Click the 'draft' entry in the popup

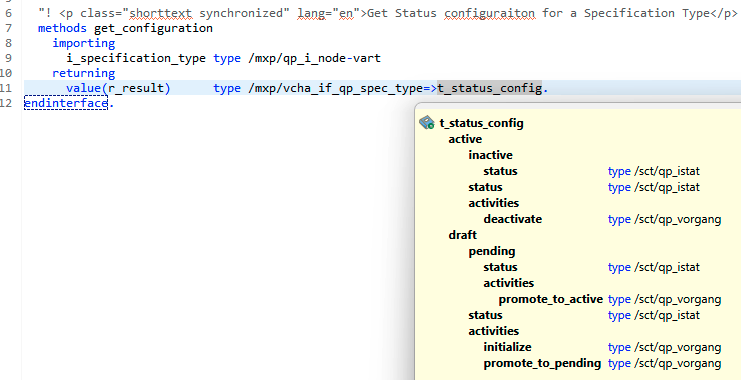tap(463, 235)
